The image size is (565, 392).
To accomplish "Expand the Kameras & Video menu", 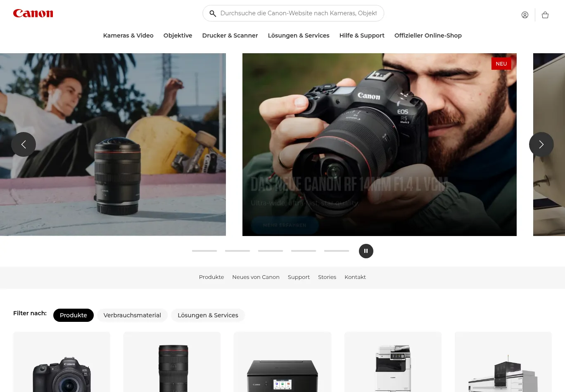I will [128, 35].
